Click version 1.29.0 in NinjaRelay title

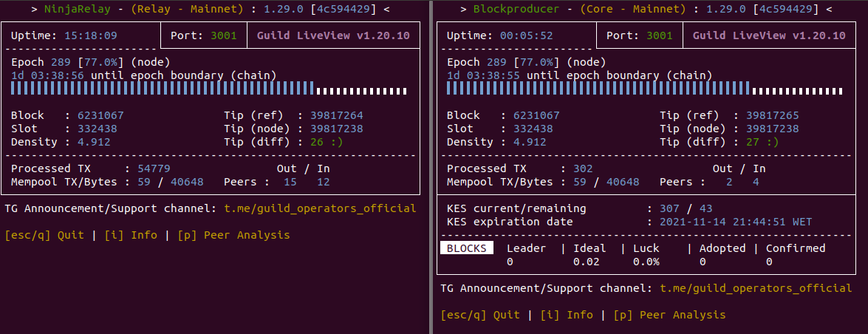click(284, 9)
